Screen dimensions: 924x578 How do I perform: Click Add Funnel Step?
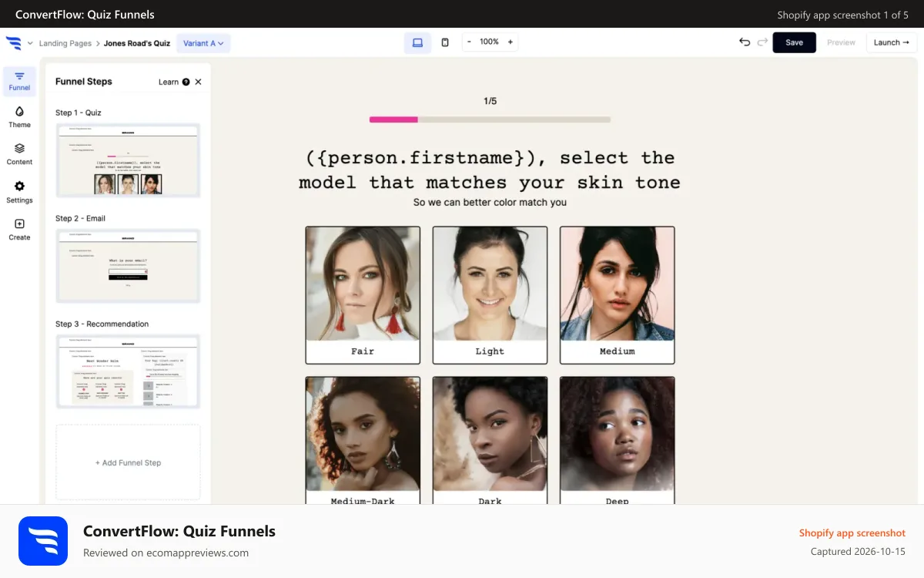pos(128,462)
